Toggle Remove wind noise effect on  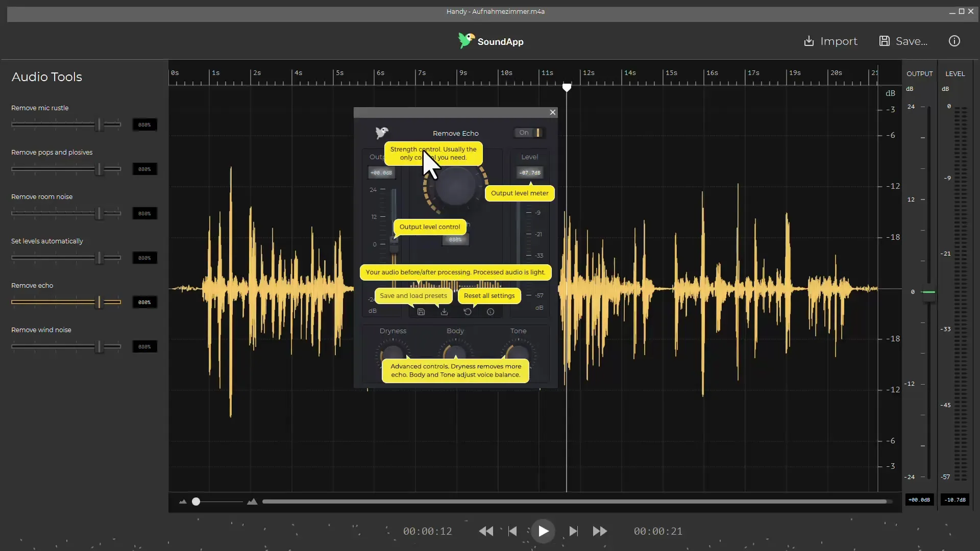144,346
